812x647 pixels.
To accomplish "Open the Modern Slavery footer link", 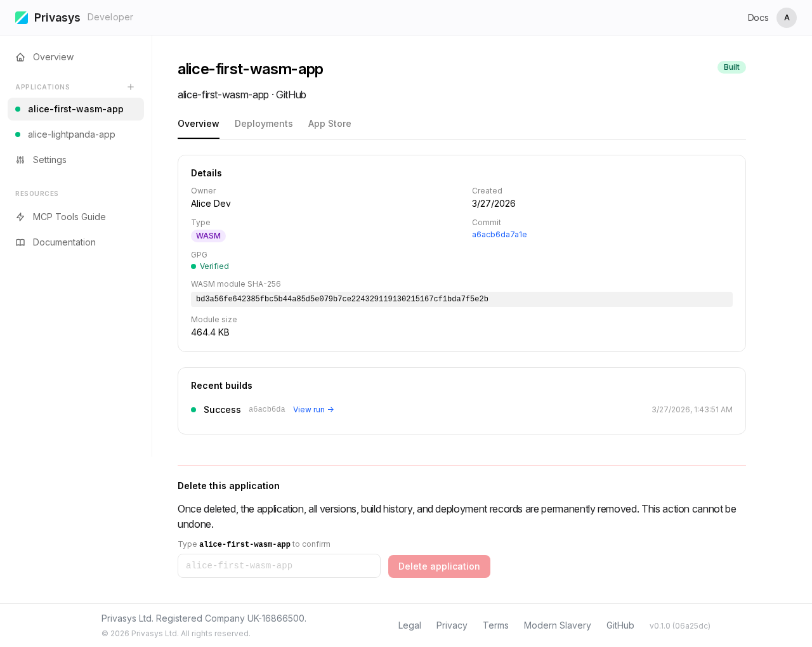I will tap(557, 625).
